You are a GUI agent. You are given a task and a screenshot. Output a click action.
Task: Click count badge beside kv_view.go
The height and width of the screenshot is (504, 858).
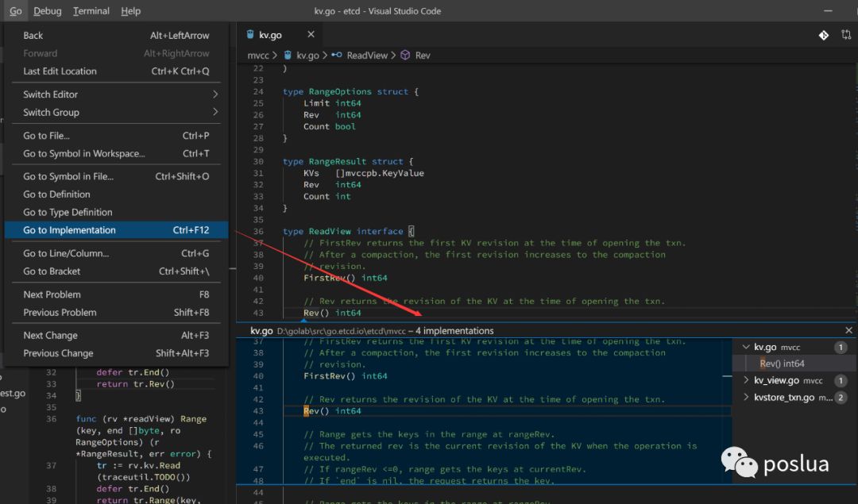(841, 380)
